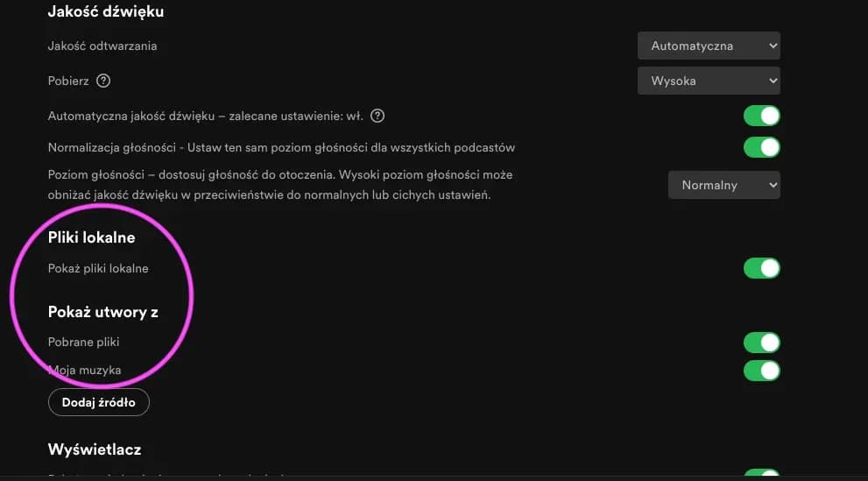Click the help icon beside Pobierz
The image size is (868, 481).
pyautogui.click(x=103, y=81)
